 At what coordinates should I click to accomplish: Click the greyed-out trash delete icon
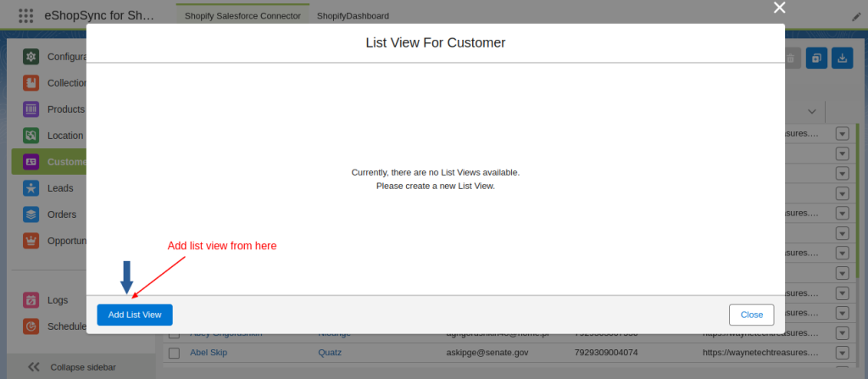tap(791, 58)
